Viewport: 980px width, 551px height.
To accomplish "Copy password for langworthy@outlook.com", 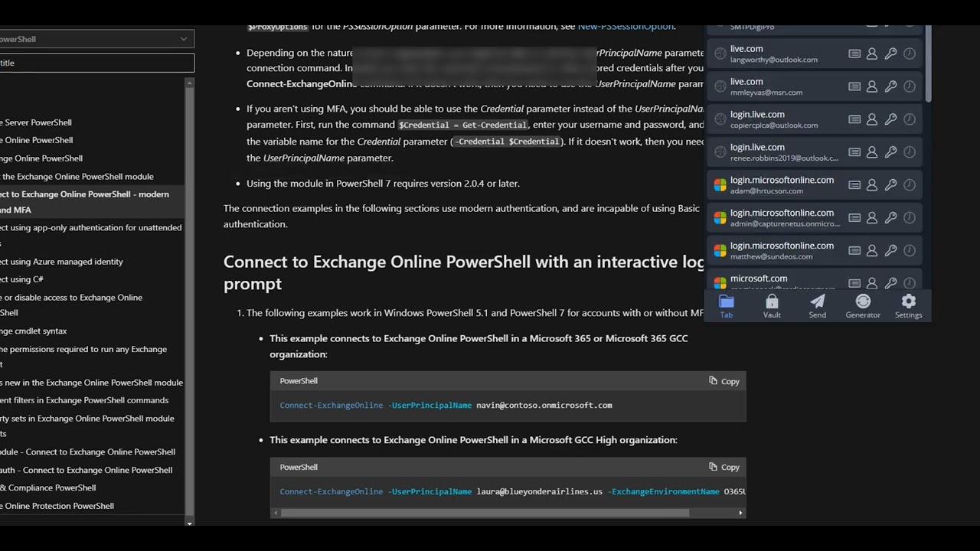I will (890, 54).
